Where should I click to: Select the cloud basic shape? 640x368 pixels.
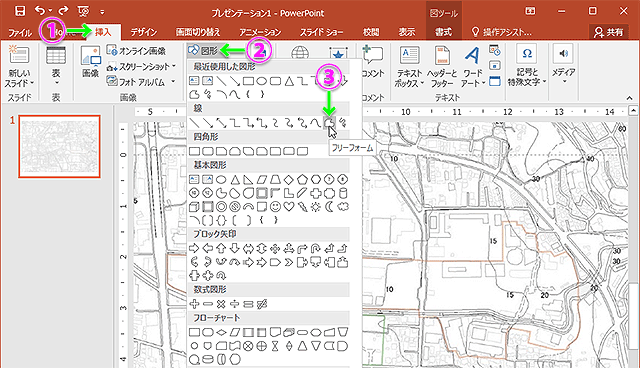(343, 207)
